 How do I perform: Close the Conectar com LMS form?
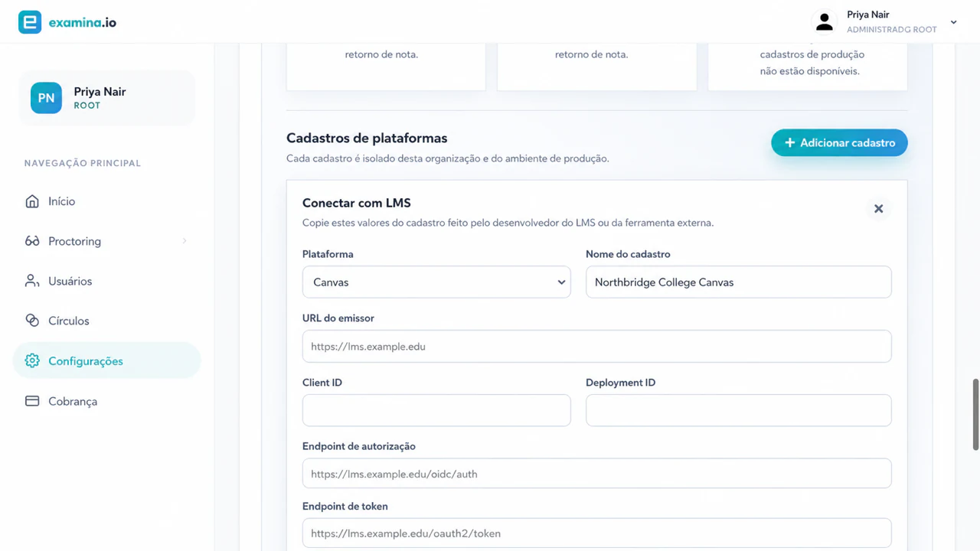tap(878, 209)
